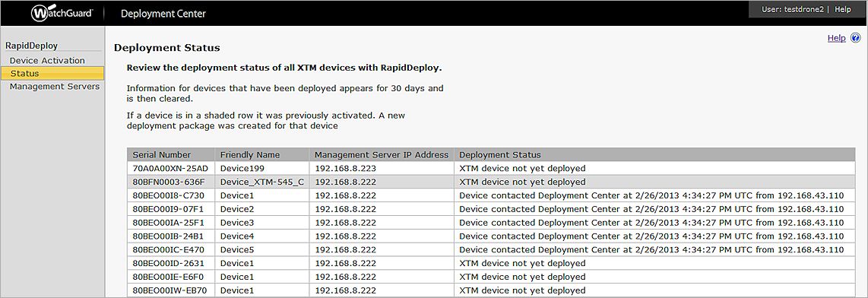Click deployment status of Device_XTM-545_C row
Screen dimensions: 868x298
522,182
